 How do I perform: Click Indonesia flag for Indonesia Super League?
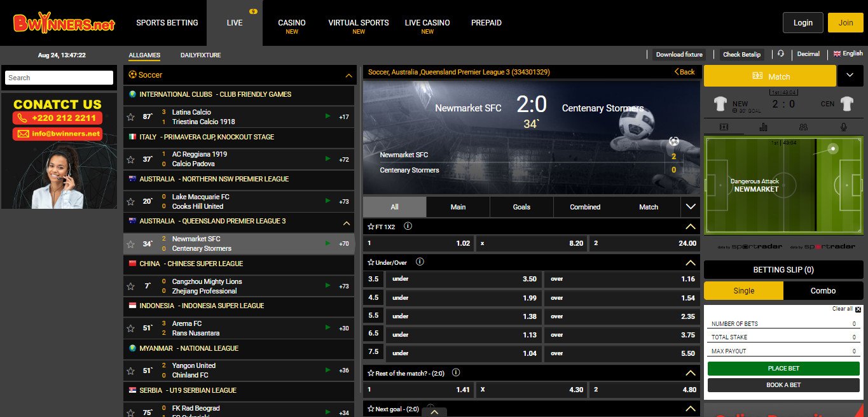coord(132,306)
